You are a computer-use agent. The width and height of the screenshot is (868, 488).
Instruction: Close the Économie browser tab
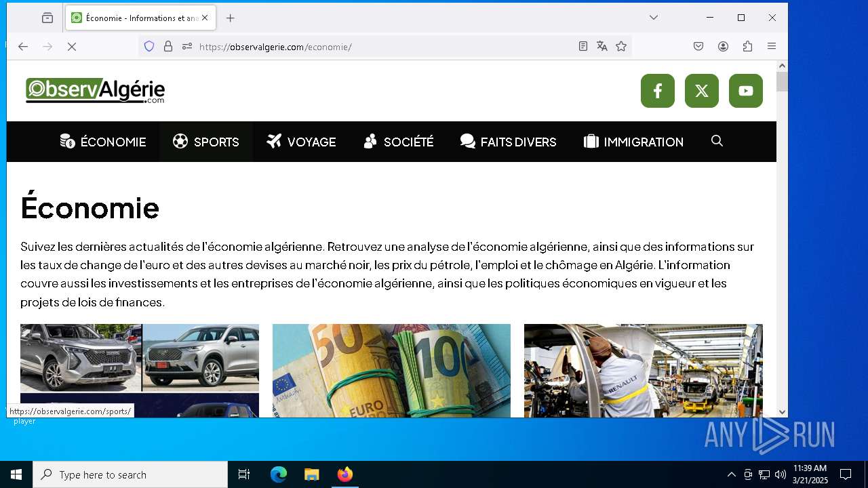point(205,18)
